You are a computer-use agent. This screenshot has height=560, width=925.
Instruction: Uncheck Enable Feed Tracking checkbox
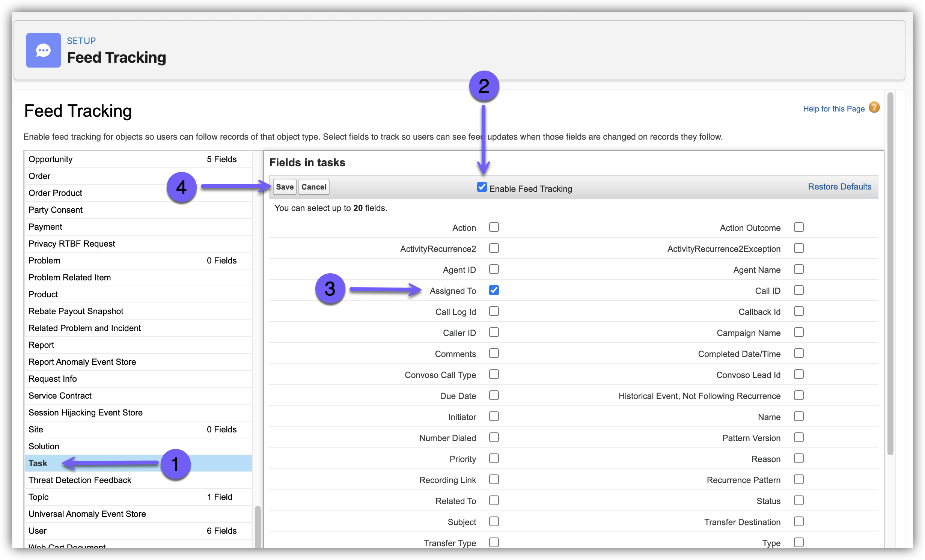(x=482, y=187)
